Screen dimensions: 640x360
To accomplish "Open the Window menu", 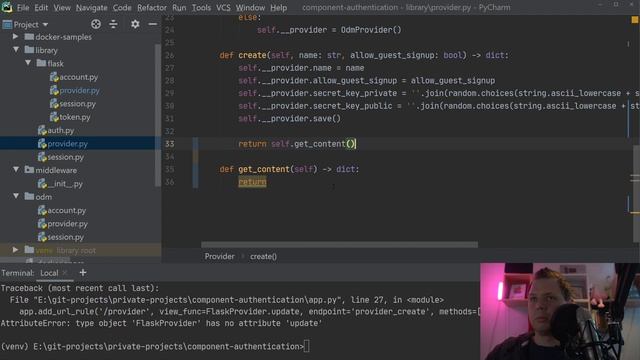I will point(250,8).
